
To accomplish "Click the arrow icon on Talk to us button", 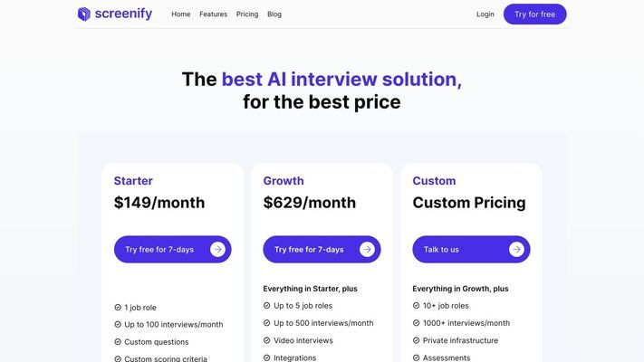I will (x=516, y=250).
